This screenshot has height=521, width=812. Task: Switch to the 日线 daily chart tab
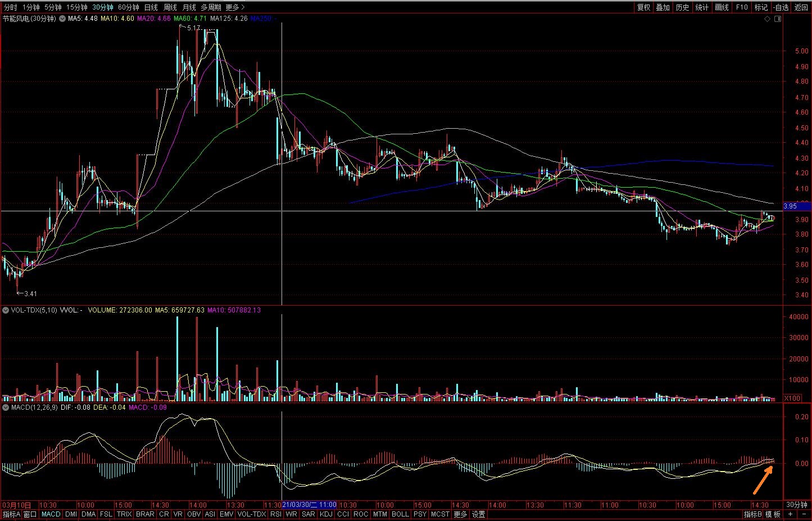point(151,7)
